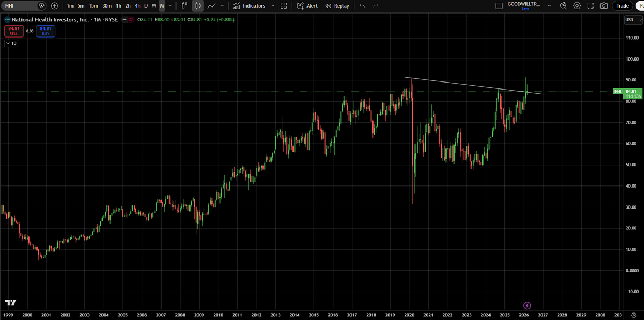Image resolution: width=644 pixels, height=320 pixels.
Task: Click the -10.00 price scale label
Action: click(x=633, y=292)
